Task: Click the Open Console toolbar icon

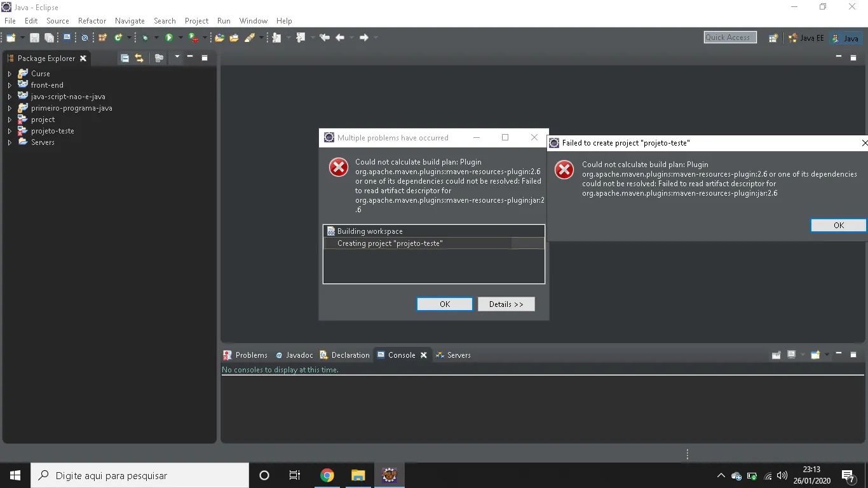Action: (x=67, y=37)
